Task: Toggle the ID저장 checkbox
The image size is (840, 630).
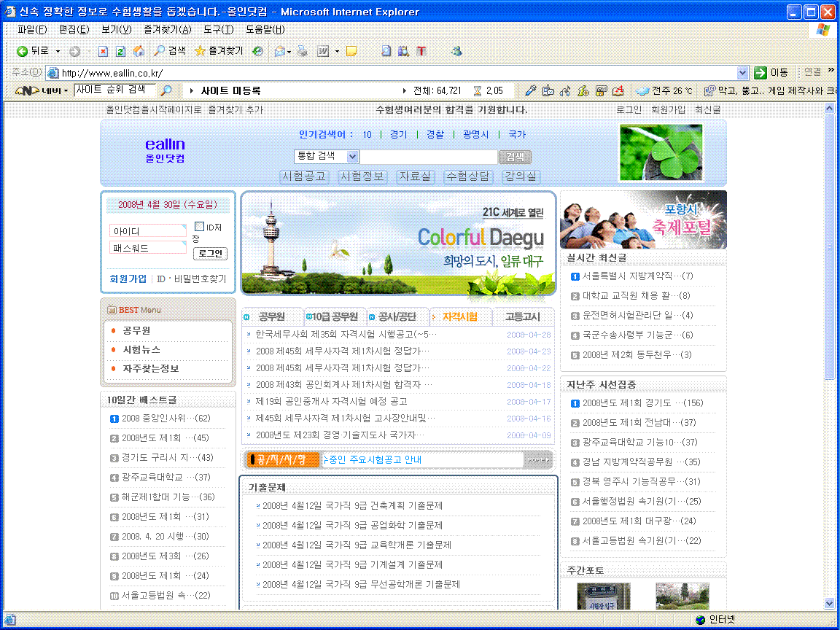Action: [199, 227]
